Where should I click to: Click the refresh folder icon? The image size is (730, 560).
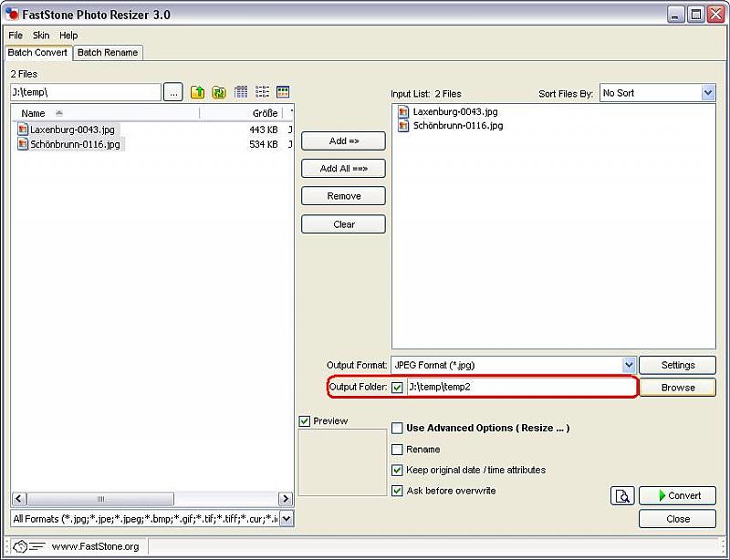[x=219, y=92]
